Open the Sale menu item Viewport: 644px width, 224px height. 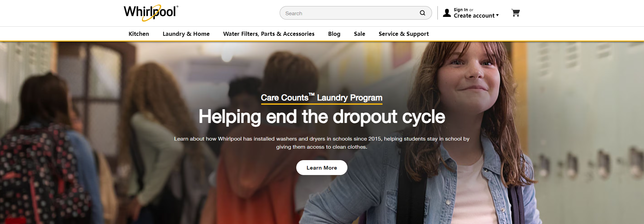point(360,34)
